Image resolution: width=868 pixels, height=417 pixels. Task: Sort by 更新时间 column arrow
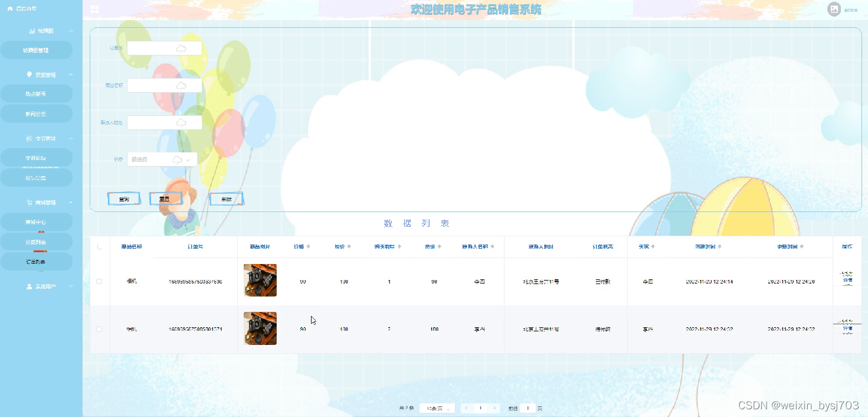click(801, 246)
